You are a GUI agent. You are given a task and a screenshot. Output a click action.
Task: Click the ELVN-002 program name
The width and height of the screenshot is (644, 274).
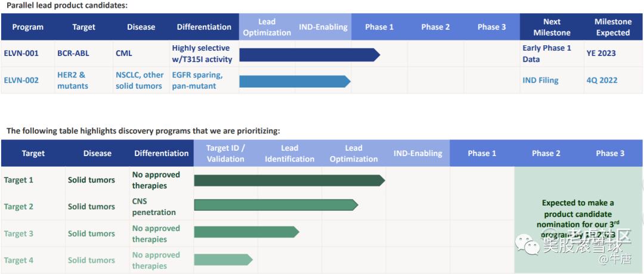point(21,80)
